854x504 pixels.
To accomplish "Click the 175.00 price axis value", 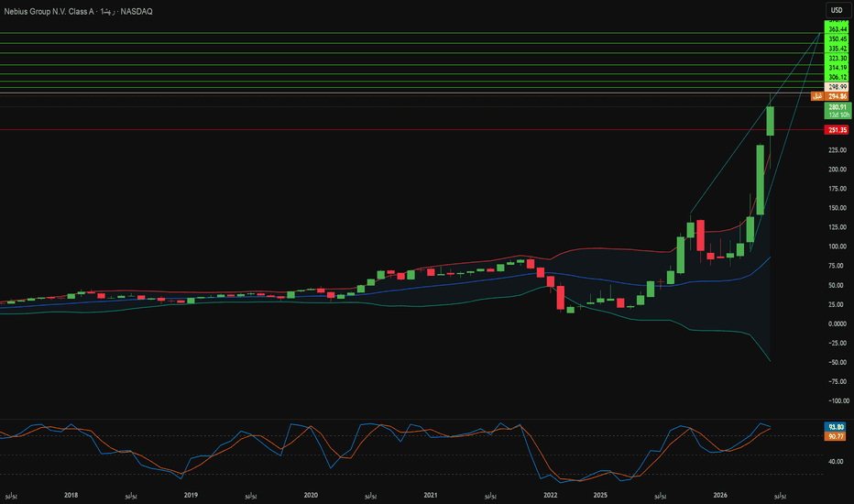I will [838, 189].
